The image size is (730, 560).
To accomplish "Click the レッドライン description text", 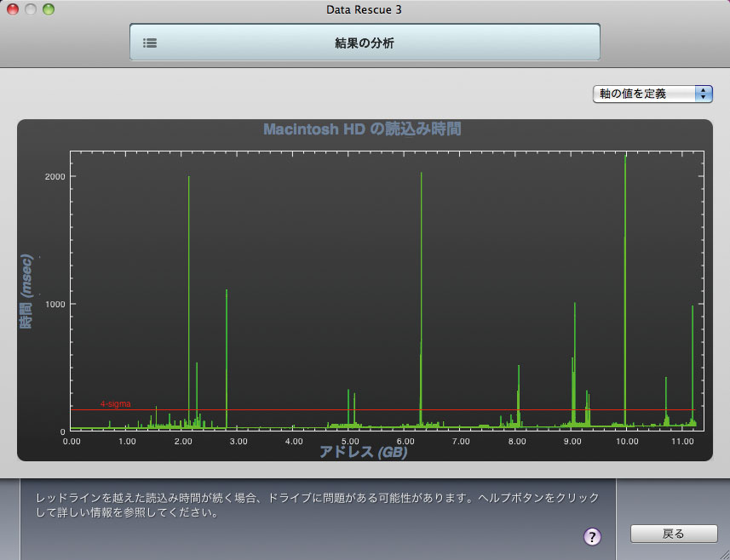I will tap(318, 506).
